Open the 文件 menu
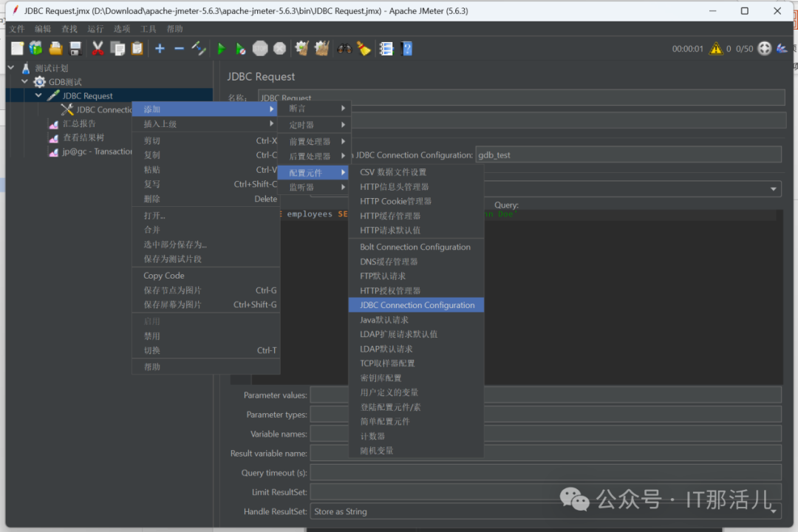798x532 pixels. pyautogui.click(x=17, y=29)
